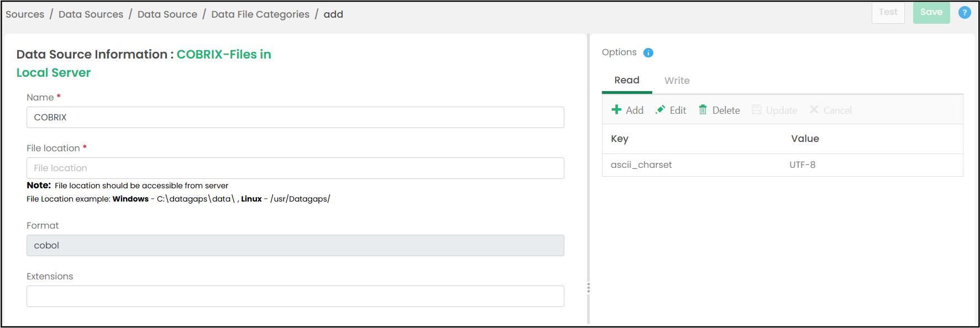Switch to the Write tab

677,81
